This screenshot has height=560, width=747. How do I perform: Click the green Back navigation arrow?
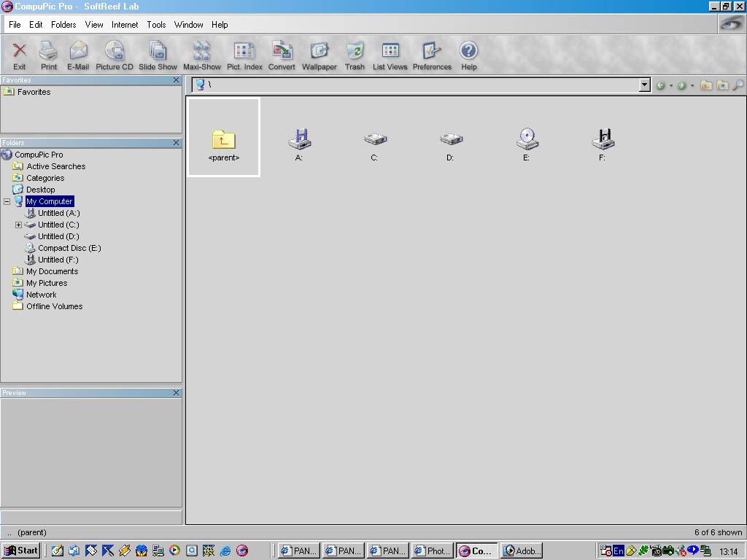(660, 85)
